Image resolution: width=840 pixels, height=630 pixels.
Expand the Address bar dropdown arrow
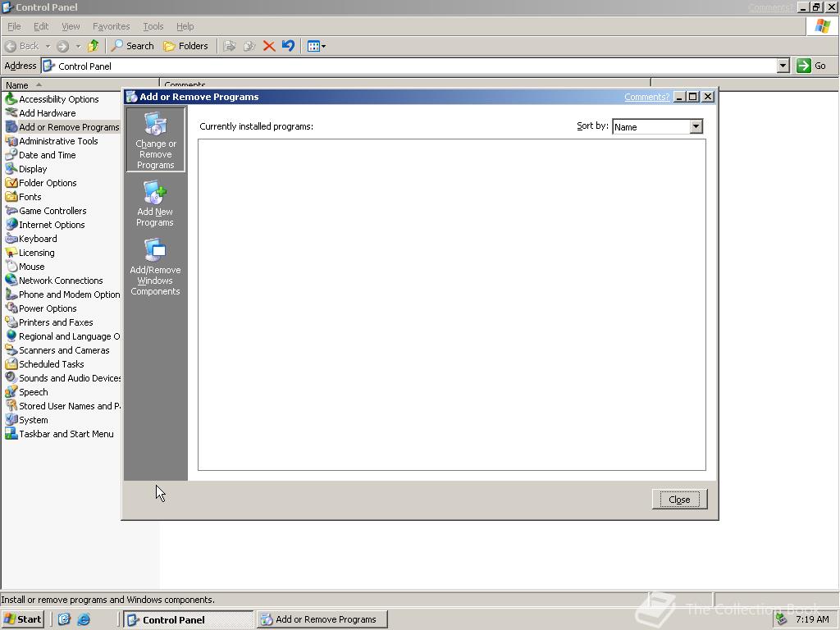(783, 66)
